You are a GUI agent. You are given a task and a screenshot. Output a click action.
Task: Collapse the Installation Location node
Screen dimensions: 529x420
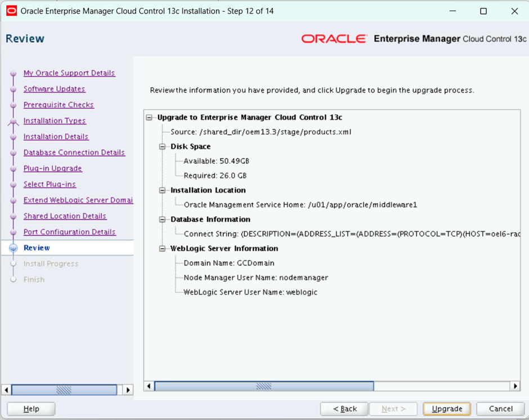click(x=163, y=190)
